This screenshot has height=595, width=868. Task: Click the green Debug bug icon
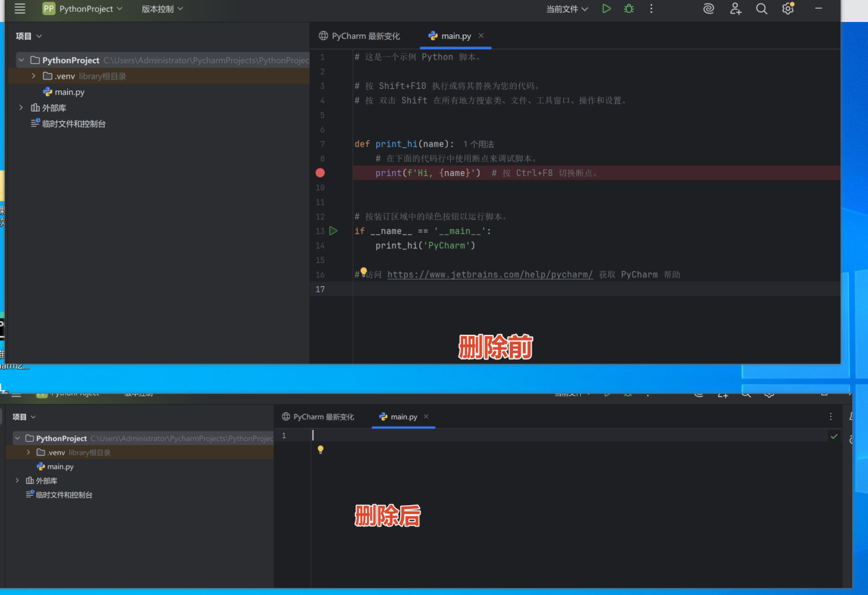point(629,9)
